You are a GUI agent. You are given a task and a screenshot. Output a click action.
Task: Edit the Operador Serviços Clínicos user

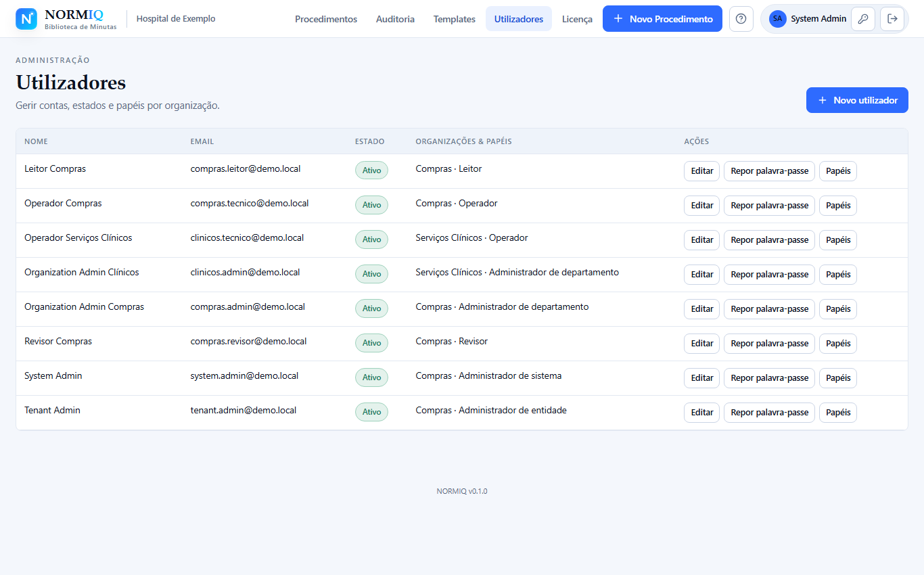click(x=701, y=240)
